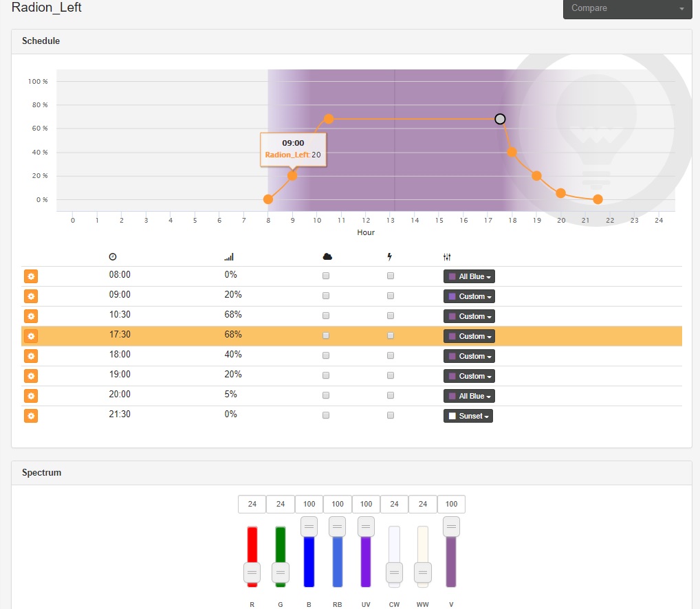Check the clouds box on 19:00 row

[326, 376]
